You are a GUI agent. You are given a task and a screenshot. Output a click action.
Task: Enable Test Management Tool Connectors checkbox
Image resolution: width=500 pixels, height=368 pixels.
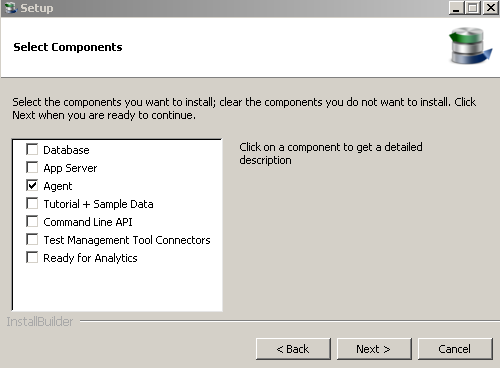click(x=32, y=239)
